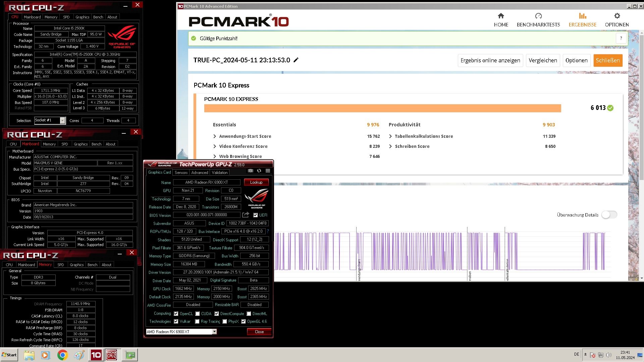The width and height of the screenshot is (644, 362).
Task: Toggle the UEFI checkbox in GPU-Z
Action: [256, 215]
